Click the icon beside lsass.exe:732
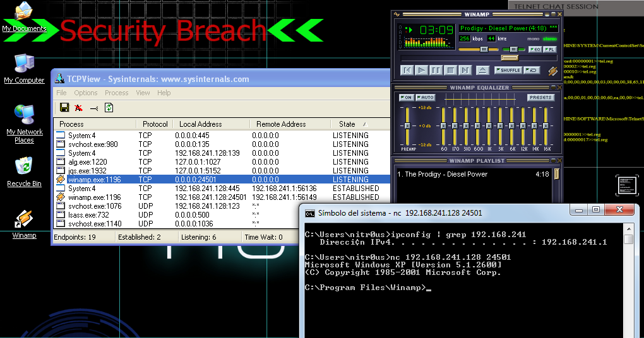 pyautogui.click(x=61, y=214)
